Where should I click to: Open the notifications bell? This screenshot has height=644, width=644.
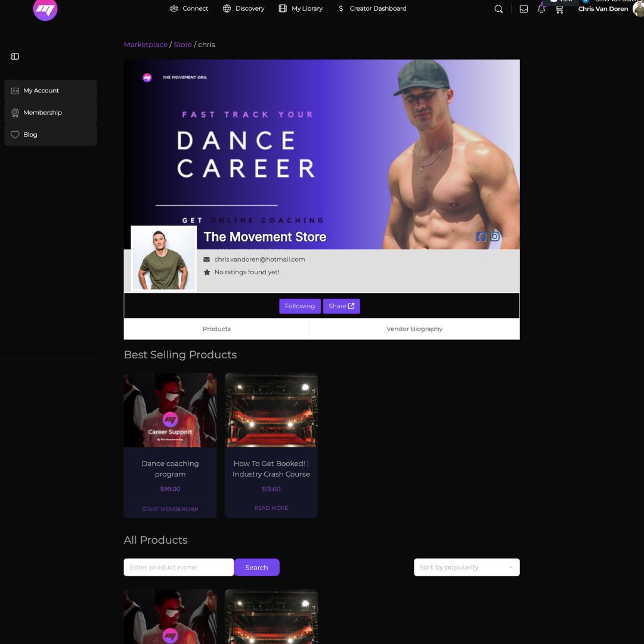click(541, 9)
